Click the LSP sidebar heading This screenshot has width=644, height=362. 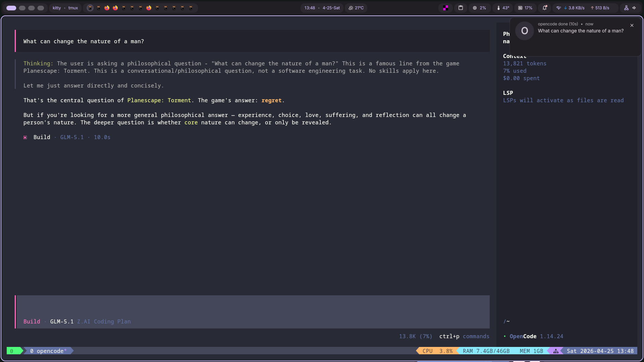pos(508,93)
